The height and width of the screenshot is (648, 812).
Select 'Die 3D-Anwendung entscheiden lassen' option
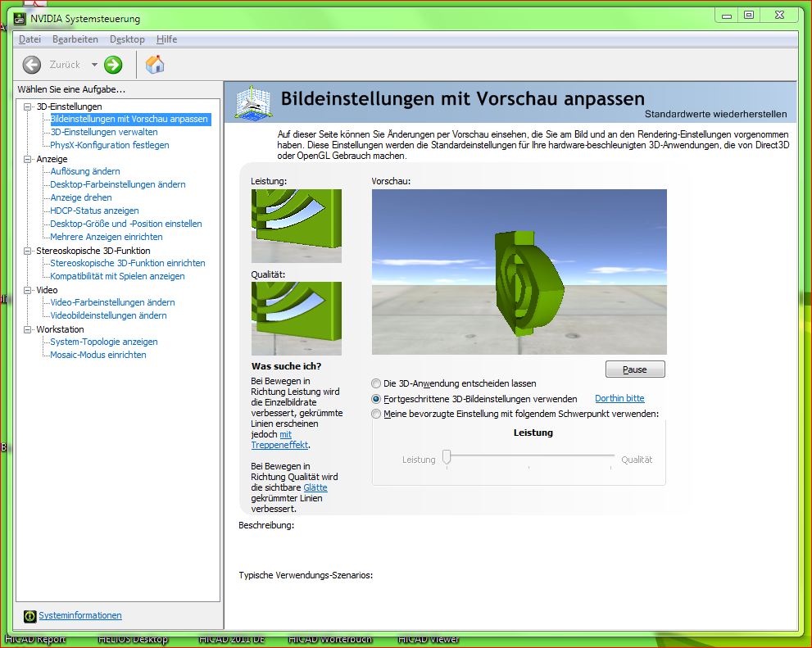tap(376, 383)
